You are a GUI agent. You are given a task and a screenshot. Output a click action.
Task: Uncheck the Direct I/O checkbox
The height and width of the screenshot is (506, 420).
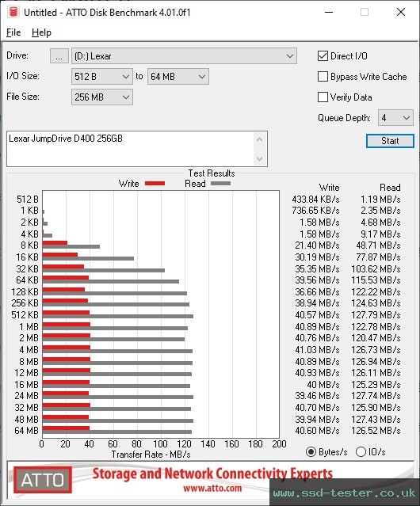point(323,56)
